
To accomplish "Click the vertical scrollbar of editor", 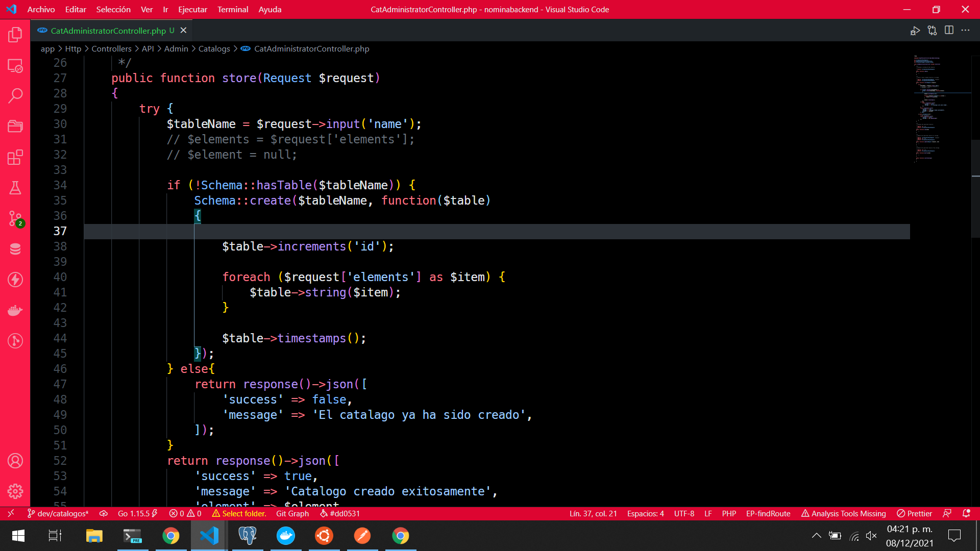I will coord(975,189).
